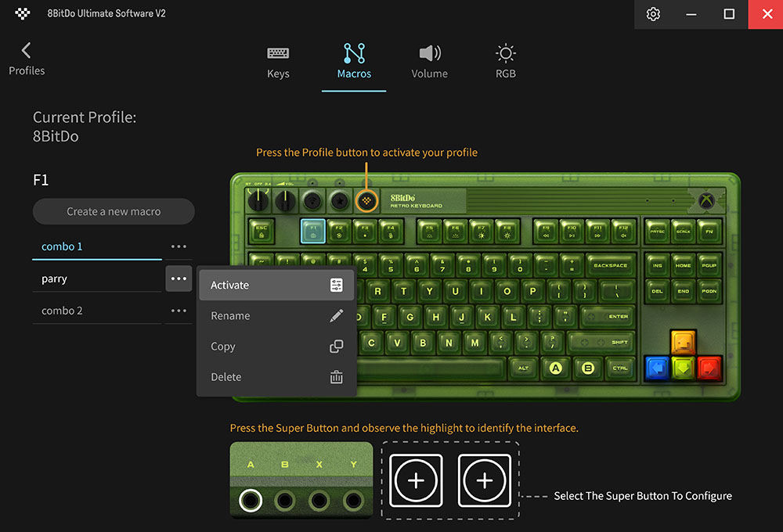The image size is (783, 532).
Task: Select the F2 key on keyboard
Action: click(x=339, y=231)
